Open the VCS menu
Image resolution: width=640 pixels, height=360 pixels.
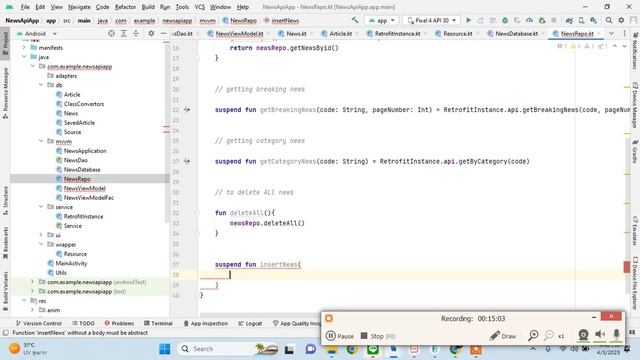tap(200, 7)
